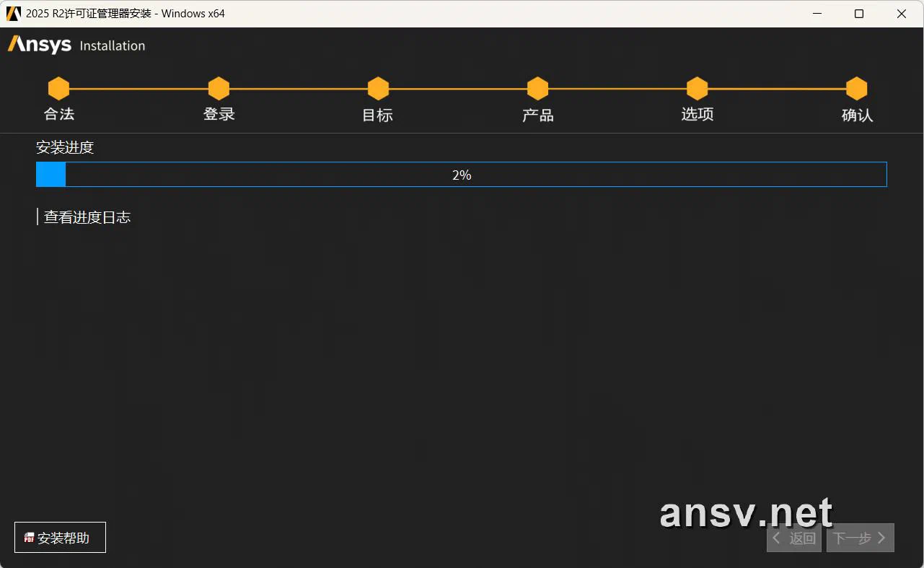This screenshot has width=924, height=568.
Task: Minimize the installer window
Action: coord(817,14)
